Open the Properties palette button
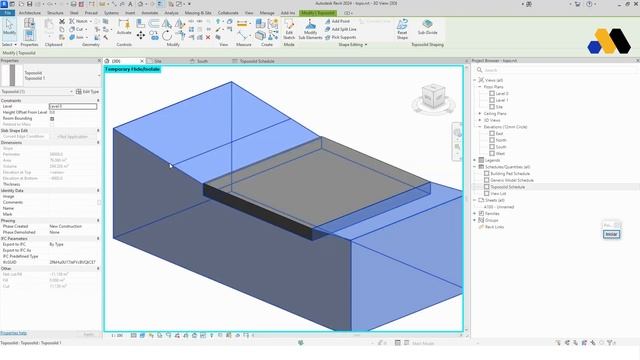 (29, 34)
